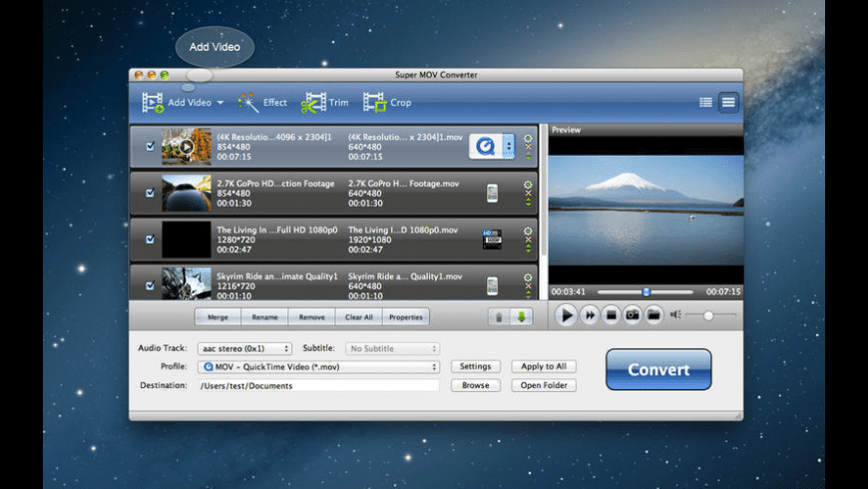
Task: Open the snapshot folder icon
Action: coord(653,315)
